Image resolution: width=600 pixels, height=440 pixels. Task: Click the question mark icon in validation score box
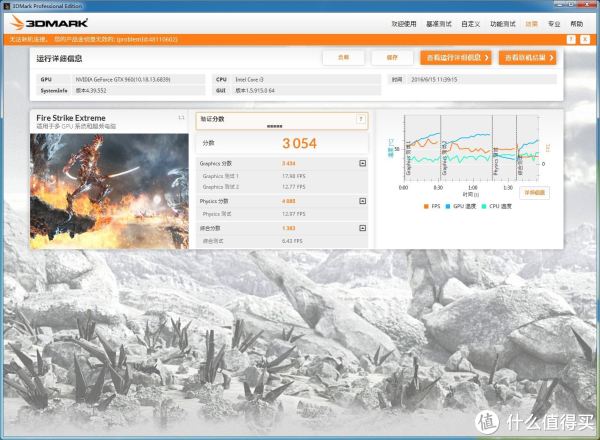360,119
